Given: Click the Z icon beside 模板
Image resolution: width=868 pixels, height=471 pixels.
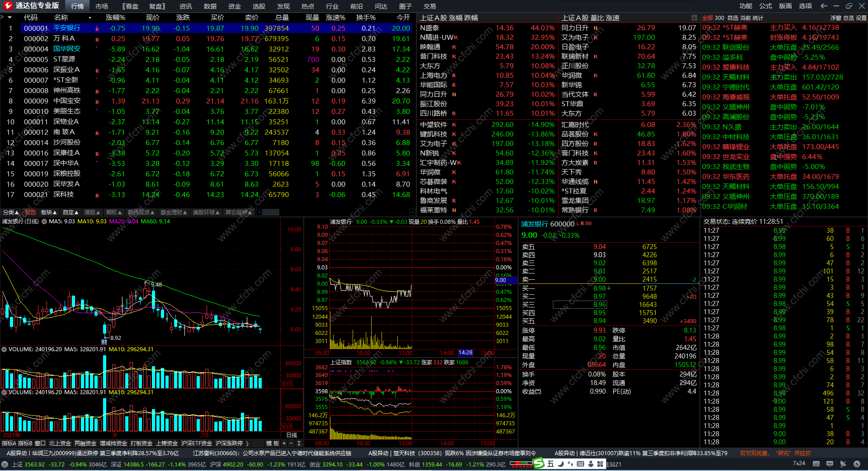Looking at the screenshot, I should pos(299,443).
